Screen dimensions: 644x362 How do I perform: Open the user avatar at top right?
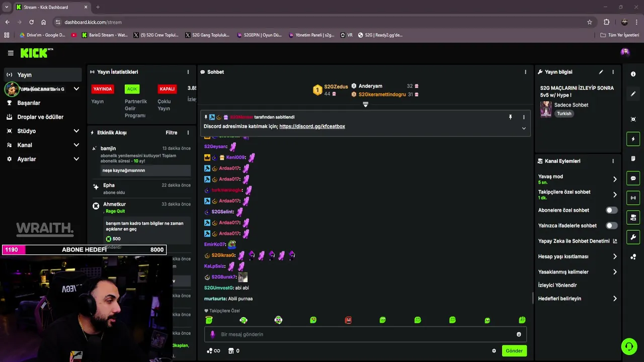pyautogui.click(x=625, y=52)
